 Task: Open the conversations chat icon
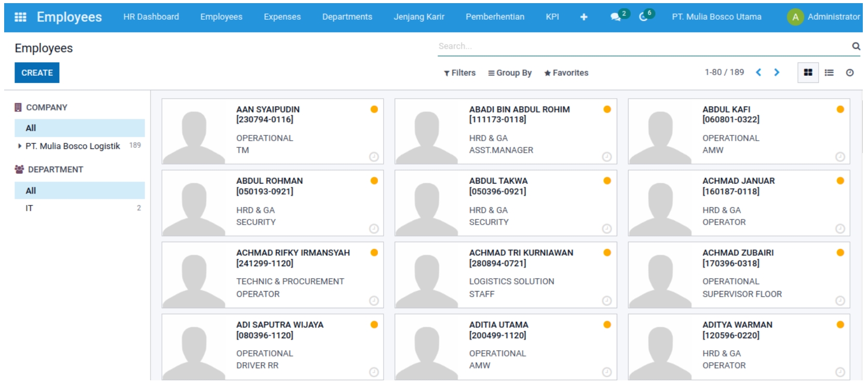click(616, 17)
